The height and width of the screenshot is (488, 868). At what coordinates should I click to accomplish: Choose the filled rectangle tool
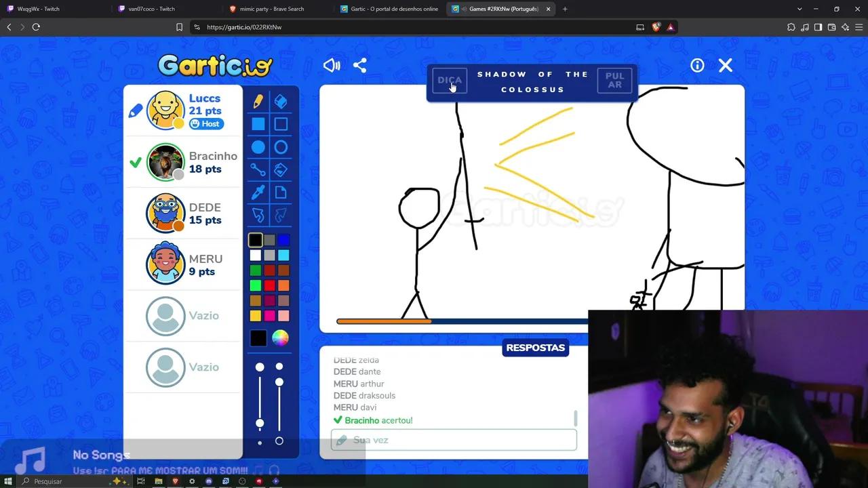pos(258,124)
